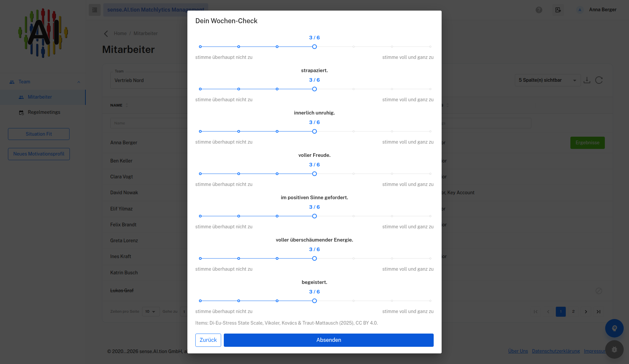
Task: Select Mitarbeiter in the sidebar
Action: (40, 97)
